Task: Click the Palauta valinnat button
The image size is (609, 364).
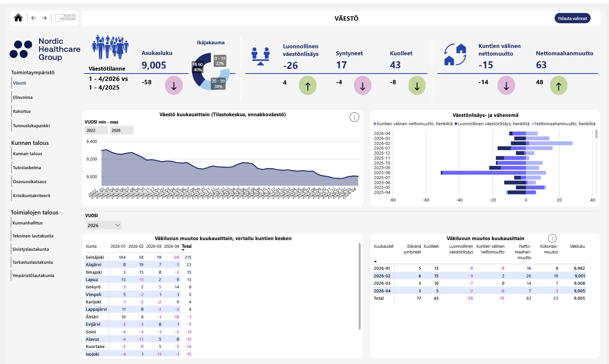Action: (572, 18)
